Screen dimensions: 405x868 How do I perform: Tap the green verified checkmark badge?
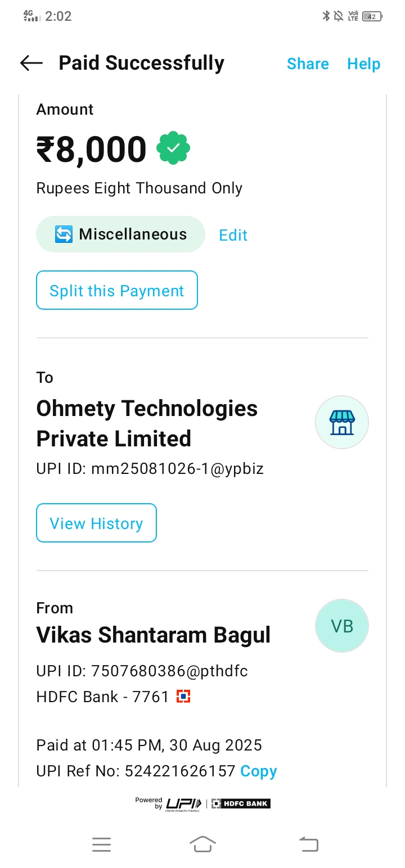pos(173,148)
